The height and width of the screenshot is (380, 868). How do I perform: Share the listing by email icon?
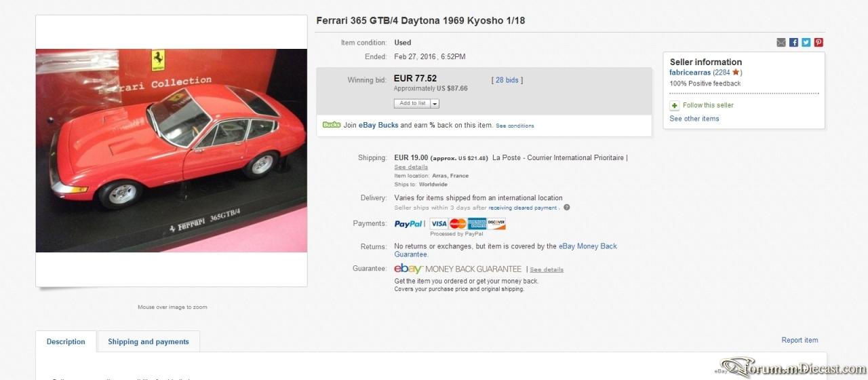point(781,42)
